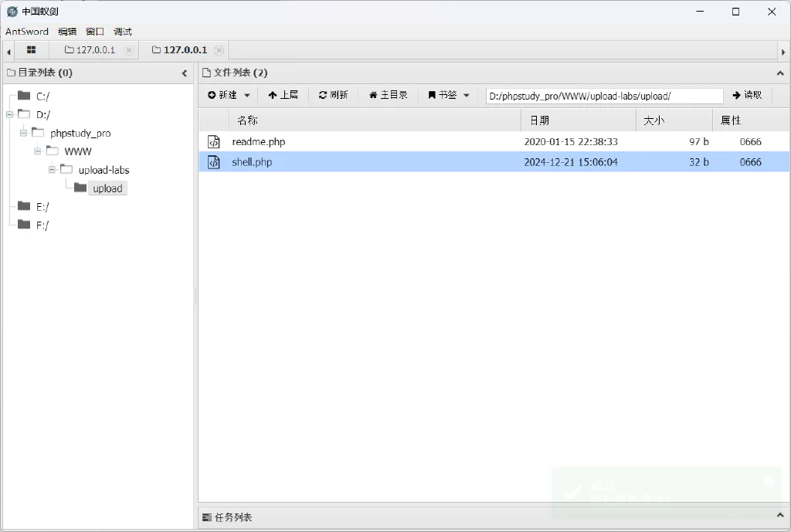
Task: Collapse the phpstudy_pro tree node
Action: click(x=23, y=133)
